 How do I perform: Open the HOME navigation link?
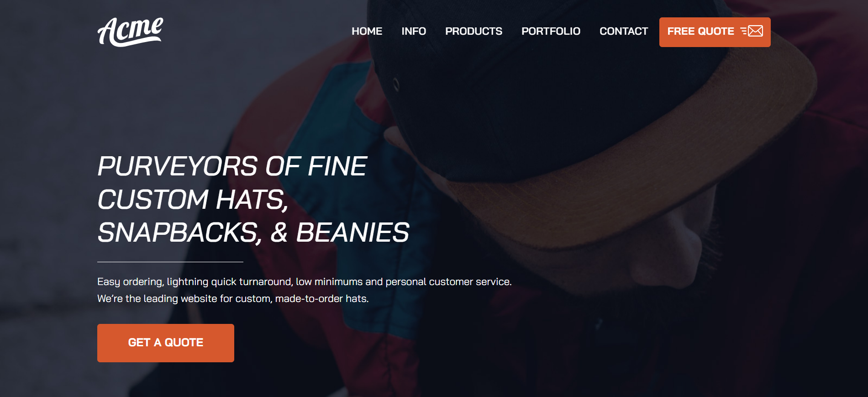(367, 31)
